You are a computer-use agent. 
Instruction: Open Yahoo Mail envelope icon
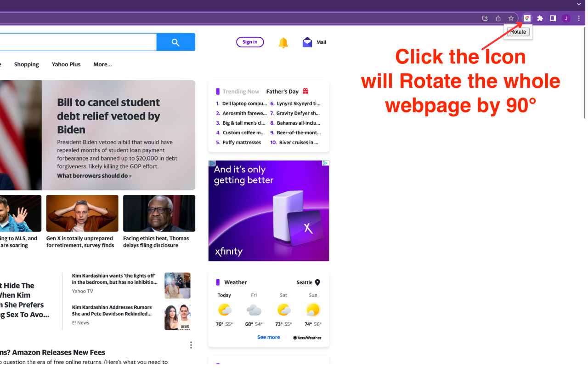pyautogui.click(x=307, y=42)
